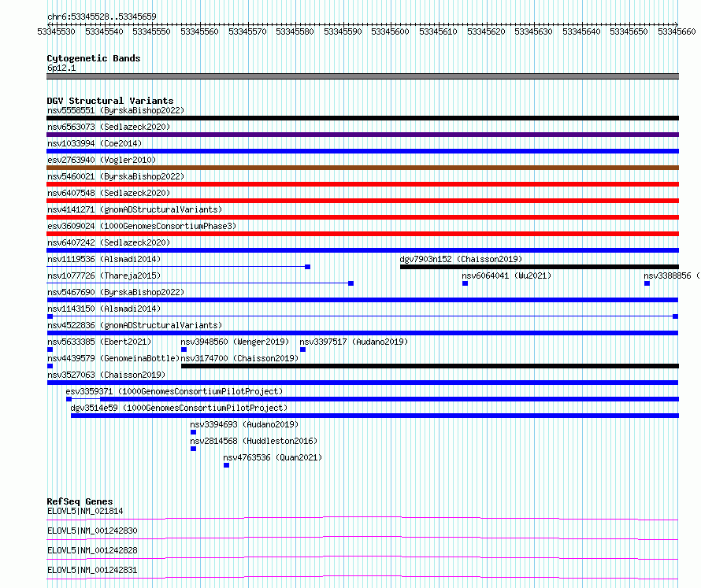
Task: Open nsv1077726 (Thareja2015) label
Action: tap(104, 276)
